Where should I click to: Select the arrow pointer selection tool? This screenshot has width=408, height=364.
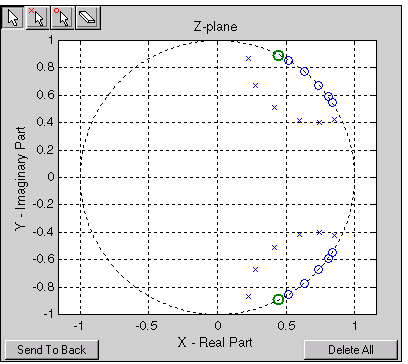click(13, 18)
